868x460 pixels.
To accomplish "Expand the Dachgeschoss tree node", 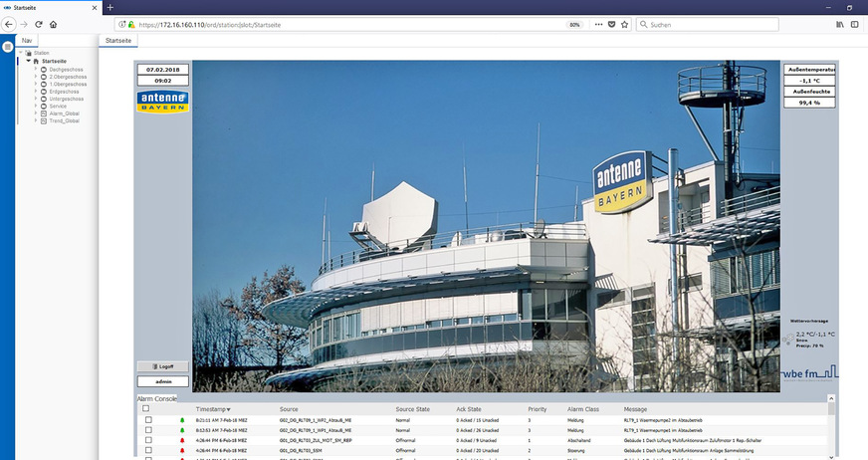I will point(36,69).
